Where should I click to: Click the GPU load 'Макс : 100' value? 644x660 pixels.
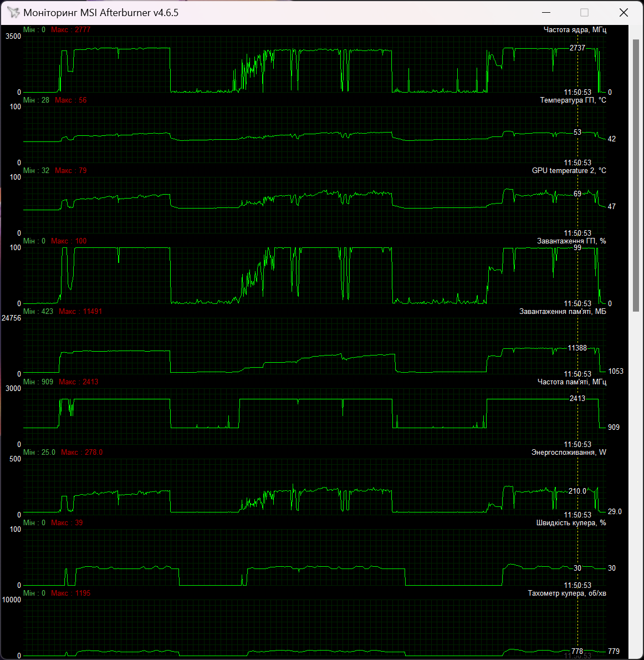coord(69,241)
